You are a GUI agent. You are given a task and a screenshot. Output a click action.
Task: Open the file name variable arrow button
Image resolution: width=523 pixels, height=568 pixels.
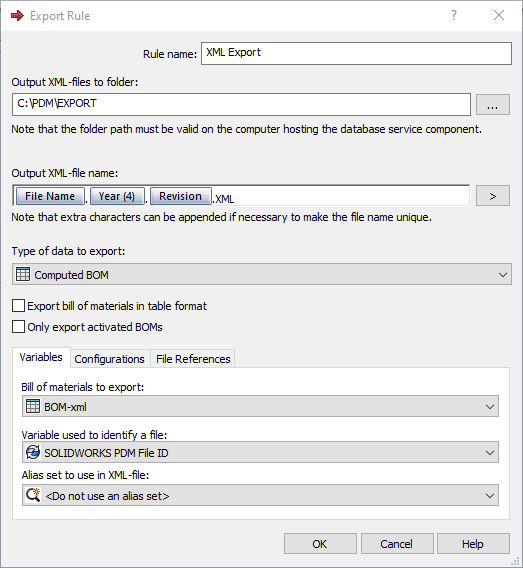[493, 196]
